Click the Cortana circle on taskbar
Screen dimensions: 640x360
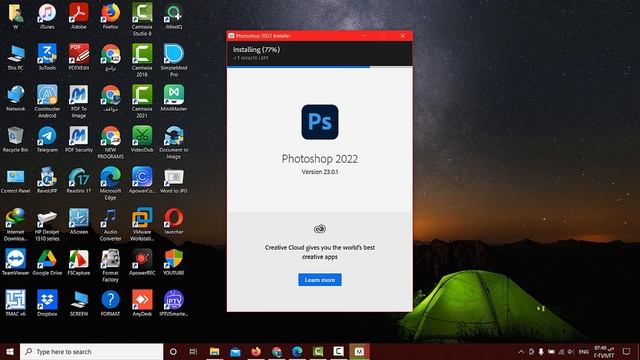(173, 351)
